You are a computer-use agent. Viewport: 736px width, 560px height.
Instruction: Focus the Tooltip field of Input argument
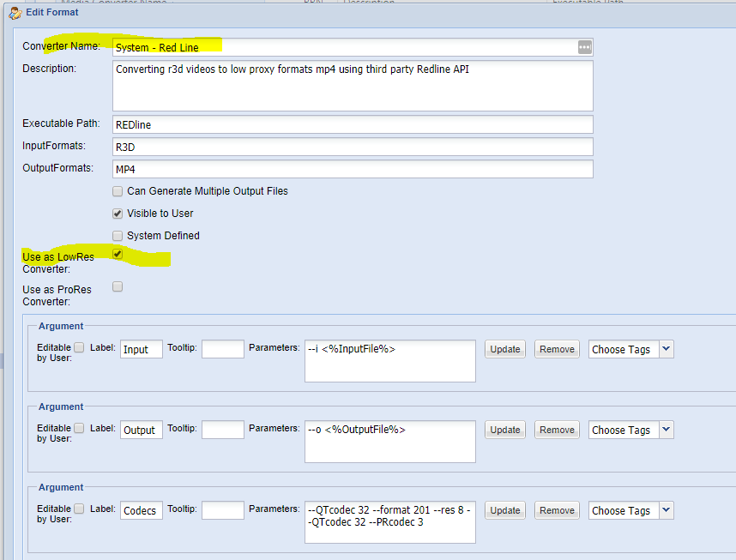[223, 349]
